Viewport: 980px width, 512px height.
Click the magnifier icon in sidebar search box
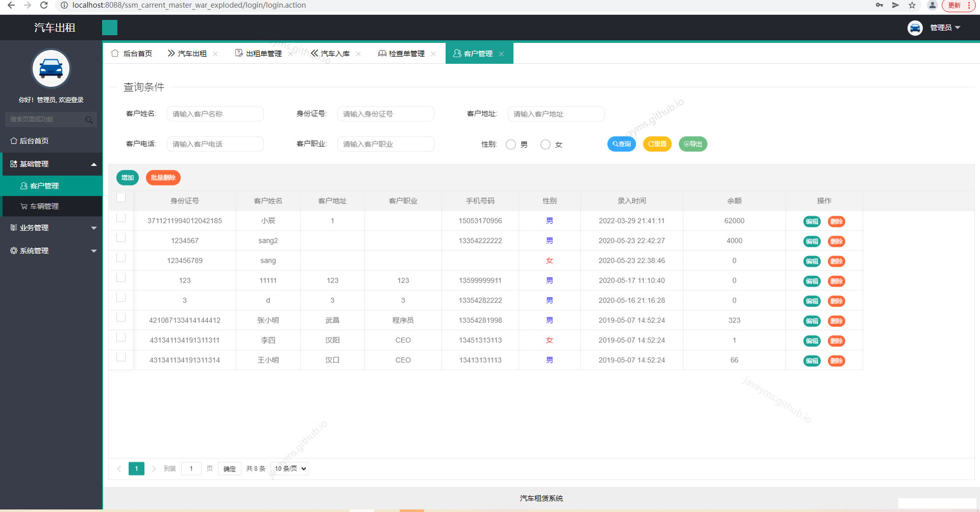[89, 119]
